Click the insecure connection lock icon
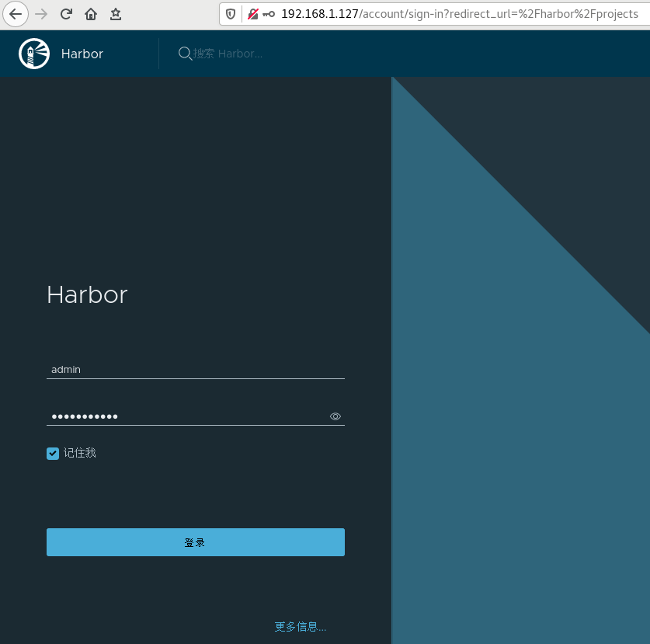The width and height of the screenshot is (650, 644). click(253, 14)
